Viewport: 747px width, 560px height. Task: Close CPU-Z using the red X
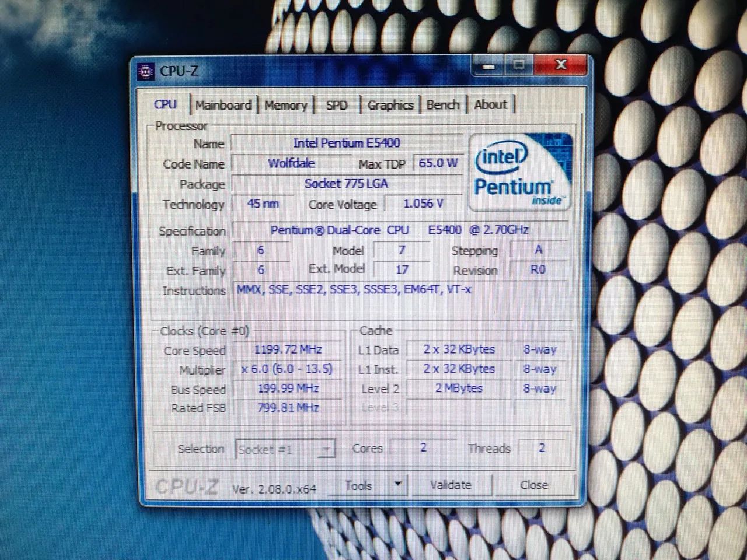[x=560, y=65]
